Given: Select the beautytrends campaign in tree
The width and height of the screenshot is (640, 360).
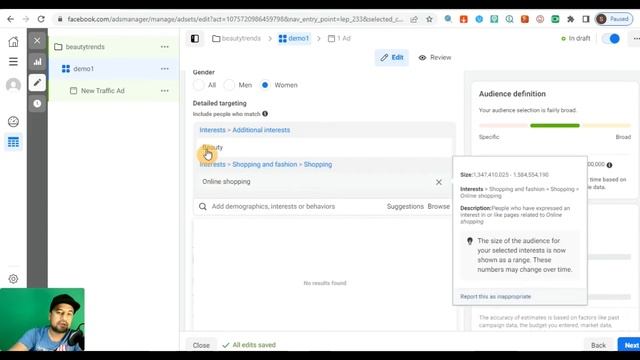Looking at the screenshot, I should pyautogui.click(x=85, y=47).
